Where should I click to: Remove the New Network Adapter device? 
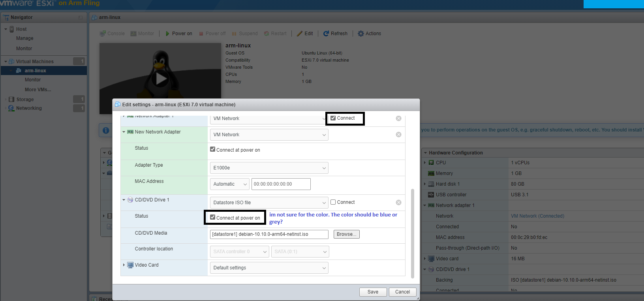(398, 135)
